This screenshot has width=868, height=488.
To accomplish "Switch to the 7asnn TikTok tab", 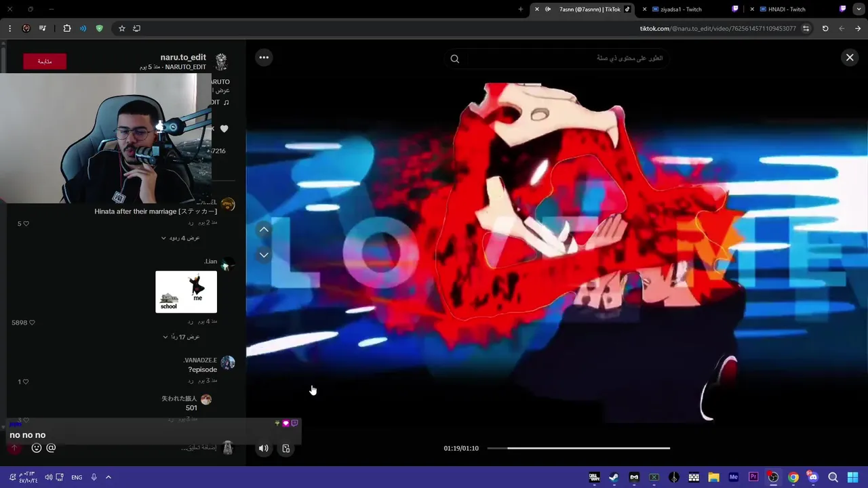I will (x=583, y=9).
